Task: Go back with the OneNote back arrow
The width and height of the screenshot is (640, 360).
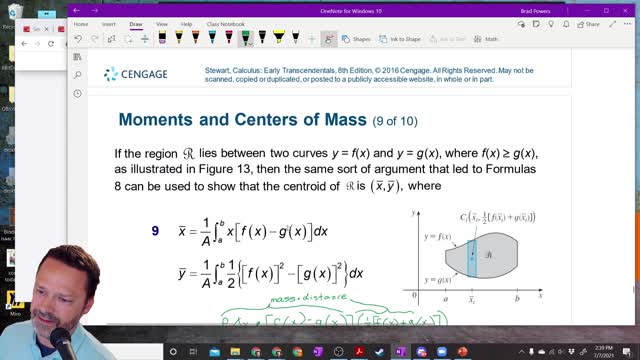Action: click(76, 11)
